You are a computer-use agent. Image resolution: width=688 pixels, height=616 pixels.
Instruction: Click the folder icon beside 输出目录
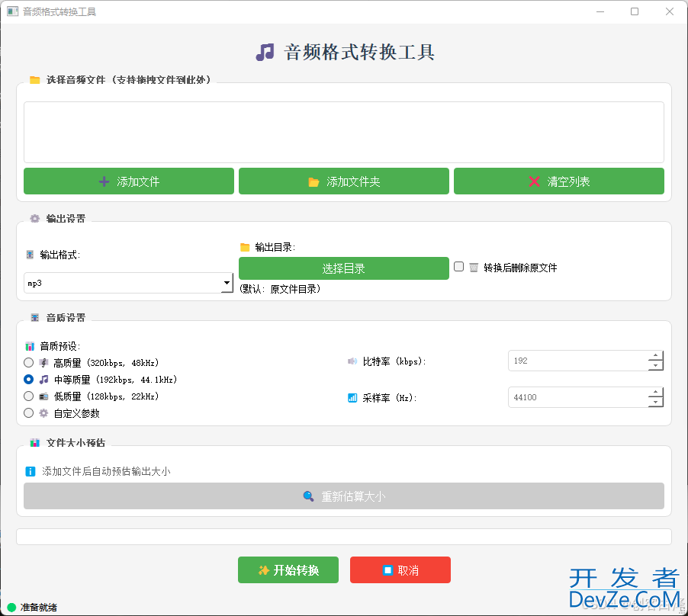(245, 247)
